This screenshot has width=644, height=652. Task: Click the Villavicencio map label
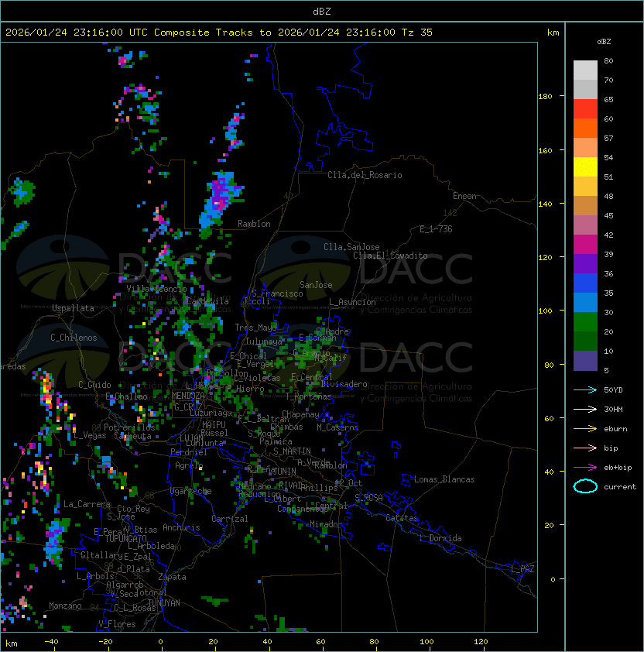coord(156,289)
